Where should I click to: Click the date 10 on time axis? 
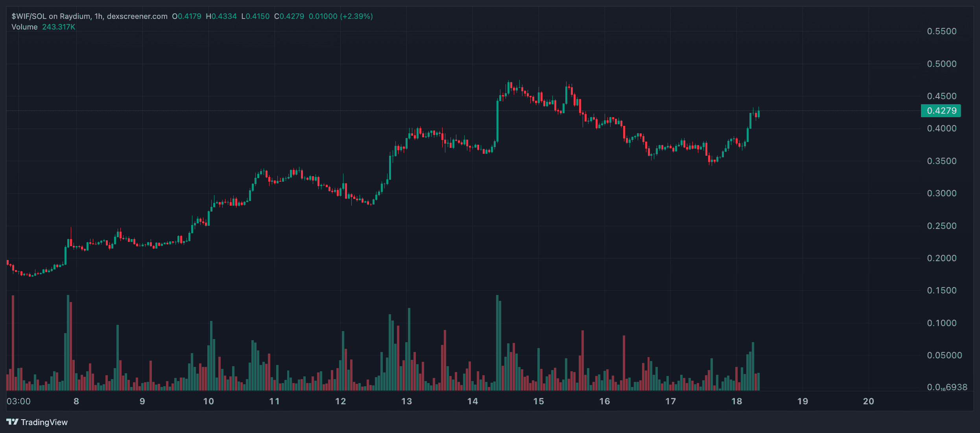coord(209,401)
